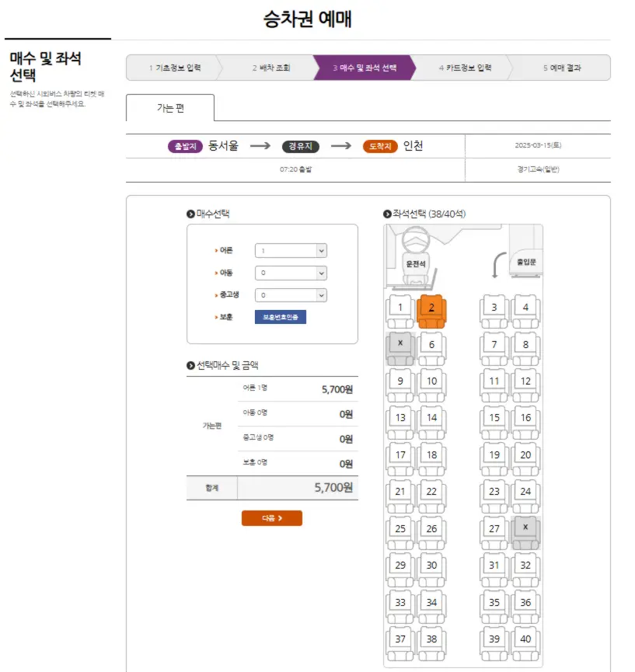This screenshot has height=672, width=635.
Task: Choose seat 40 in back row
Action: point(525,642)
